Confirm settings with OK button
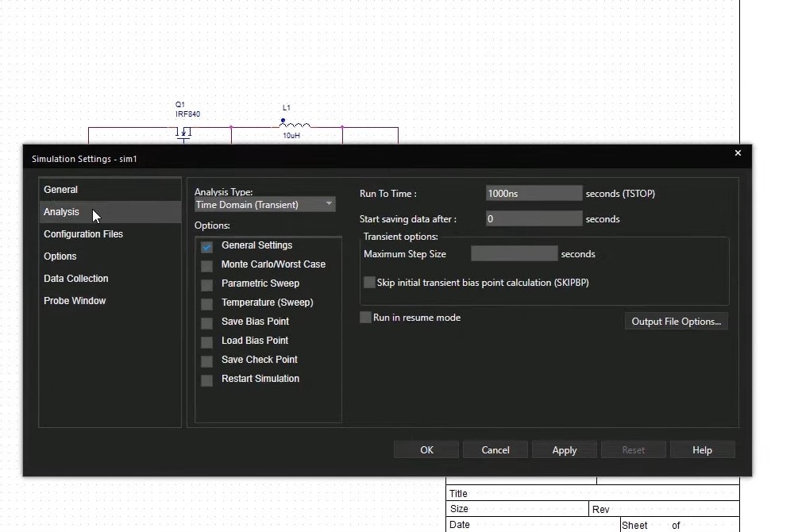This screenshot has height=532, width=798. [x=426, y=450]
